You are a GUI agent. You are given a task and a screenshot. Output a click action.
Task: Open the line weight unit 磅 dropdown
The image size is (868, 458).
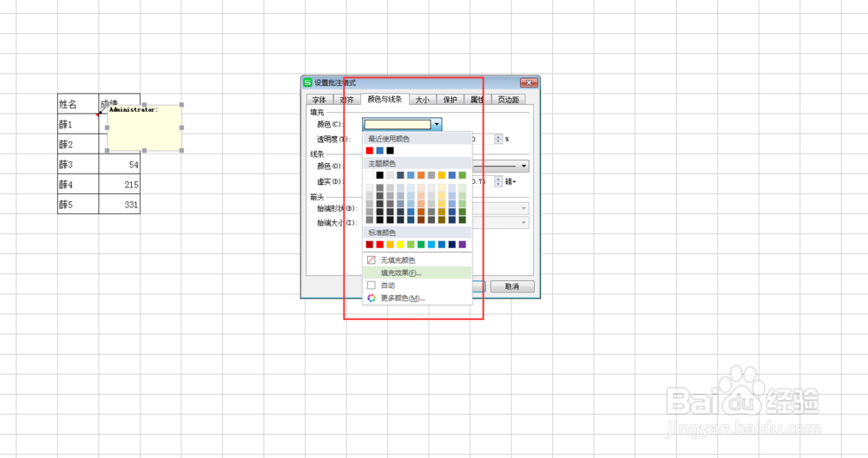coord(510,181)
